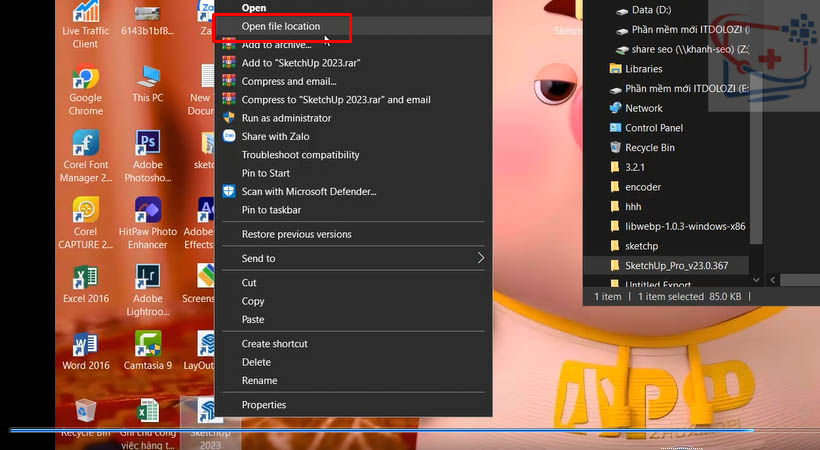Click Open file location menu entry

pos(281,26)
